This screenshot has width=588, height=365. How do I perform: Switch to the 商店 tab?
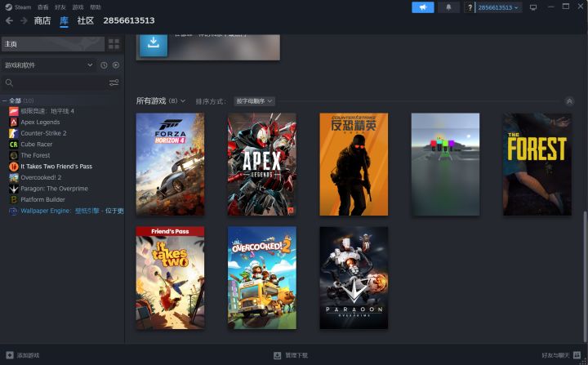click(x=42, y=20)
